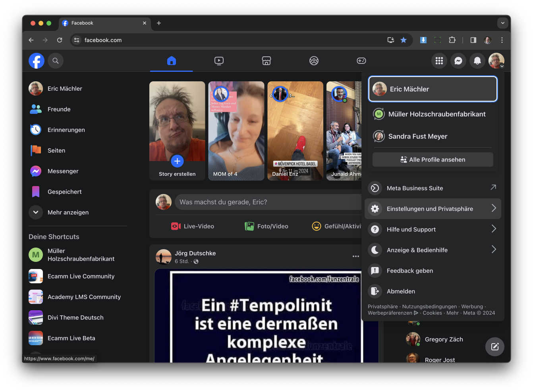Open Erinnerungen in the left sidebar
This screenshot has width=533, height=392.
click(66, 130)
